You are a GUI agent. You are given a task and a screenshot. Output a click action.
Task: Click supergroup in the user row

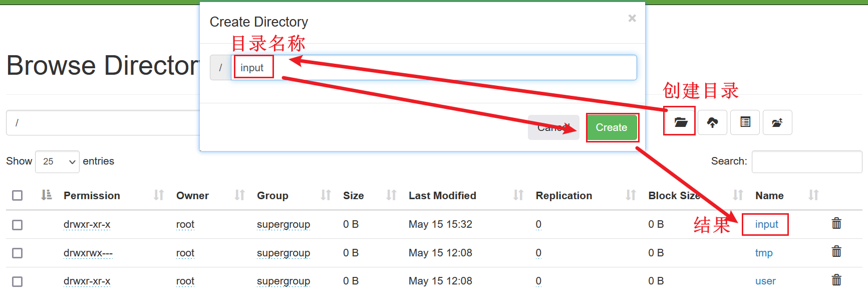click(x=283, y=281)
